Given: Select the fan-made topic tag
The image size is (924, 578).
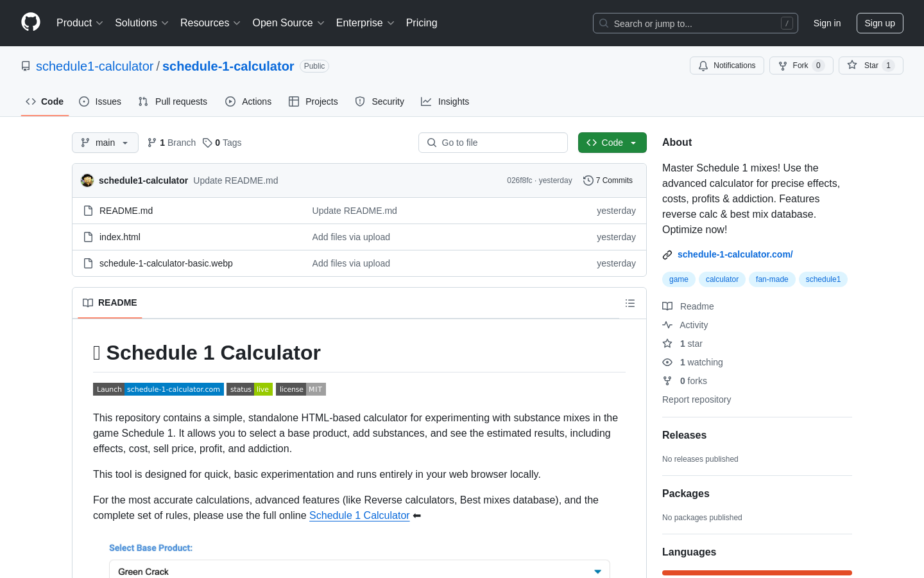Looking at the screenshot, I should 772,279.
